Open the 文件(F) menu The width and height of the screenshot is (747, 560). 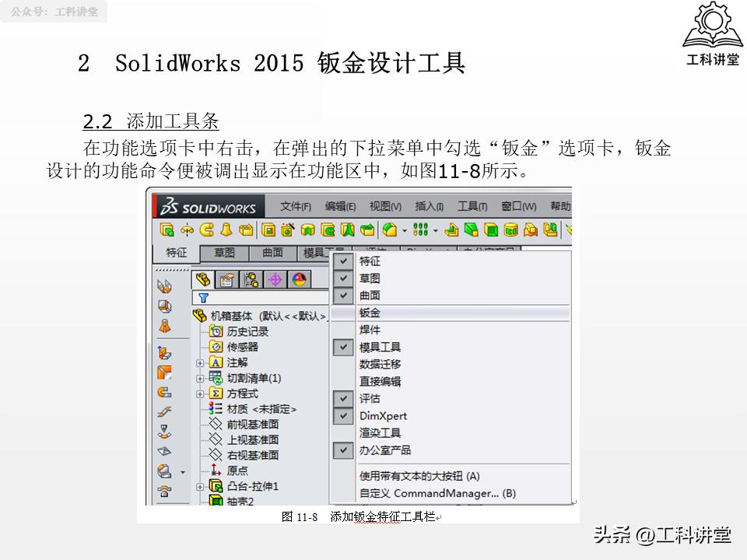coord(296,206)
